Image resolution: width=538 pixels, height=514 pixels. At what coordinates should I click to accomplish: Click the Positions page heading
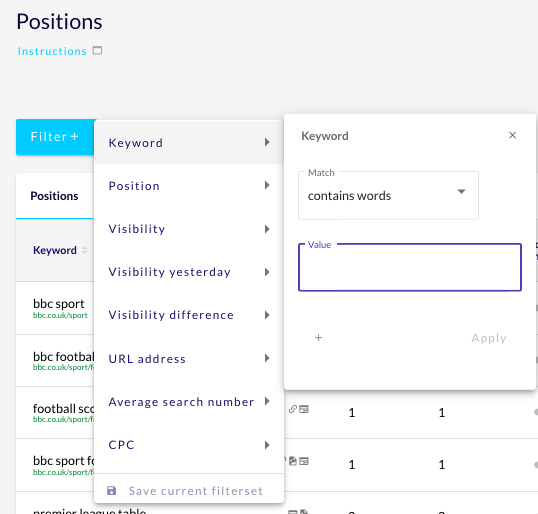point(59,22)
